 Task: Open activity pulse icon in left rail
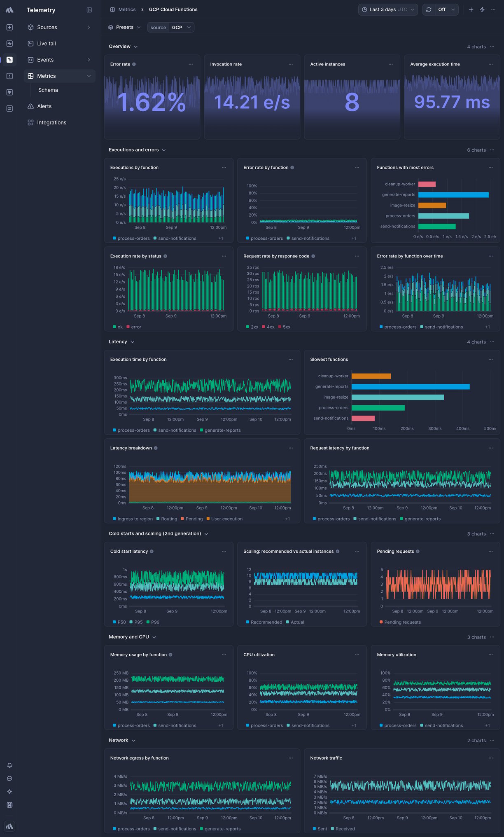tap(9, 43)
